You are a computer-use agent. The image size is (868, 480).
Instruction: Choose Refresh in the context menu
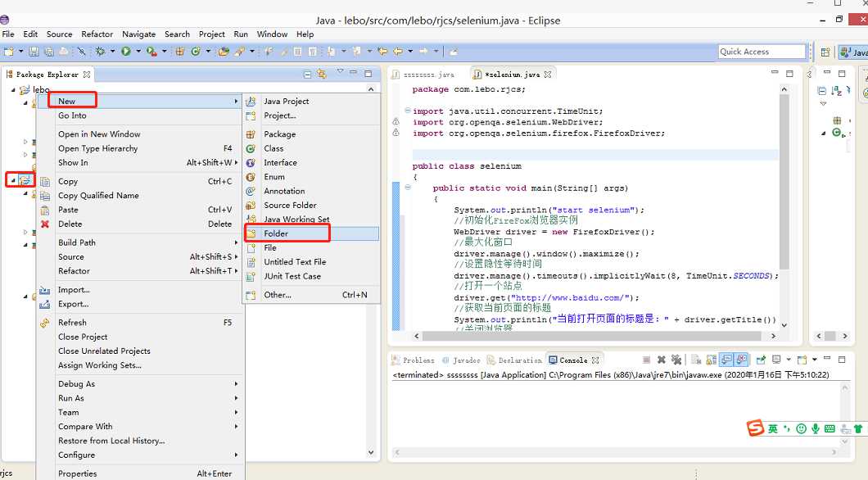(72, 323)
